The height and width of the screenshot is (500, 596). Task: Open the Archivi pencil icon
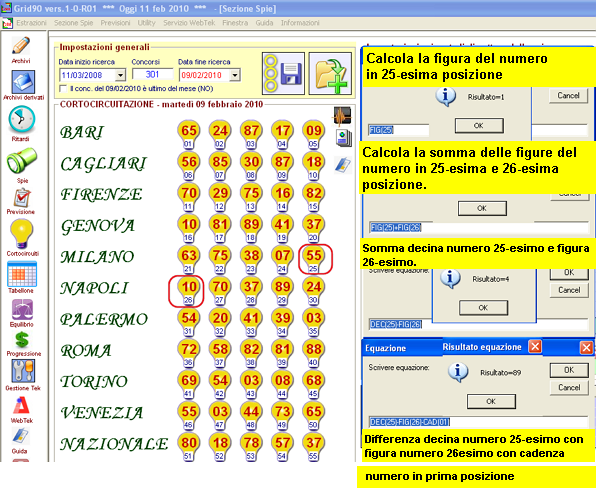click(21, 46)
